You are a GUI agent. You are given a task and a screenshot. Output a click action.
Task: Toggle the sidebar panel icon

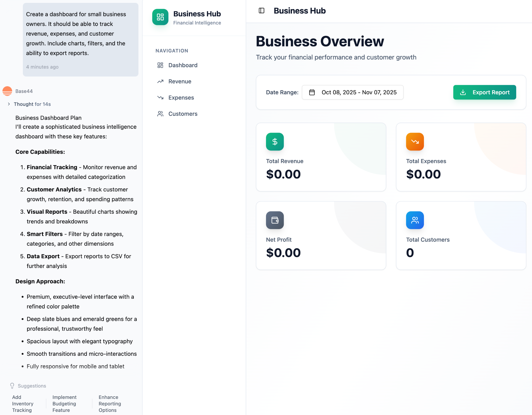(x=261, y=11)
